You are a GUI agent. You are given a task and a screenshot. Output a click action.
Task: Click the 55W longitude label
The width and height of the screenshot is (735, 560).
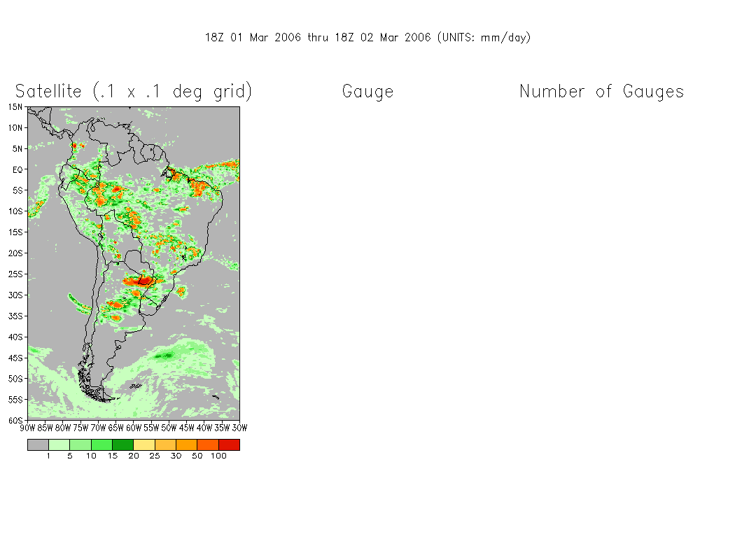click(151, 428)
